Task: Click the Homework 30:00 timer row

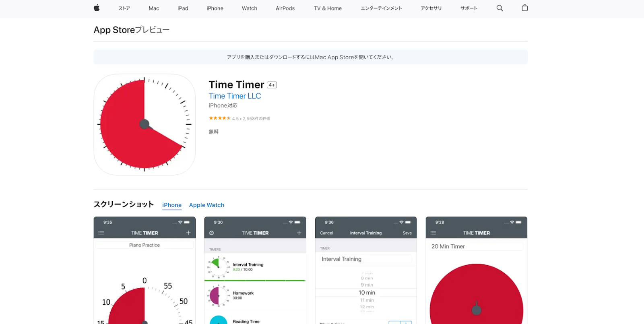Action: 255,296
